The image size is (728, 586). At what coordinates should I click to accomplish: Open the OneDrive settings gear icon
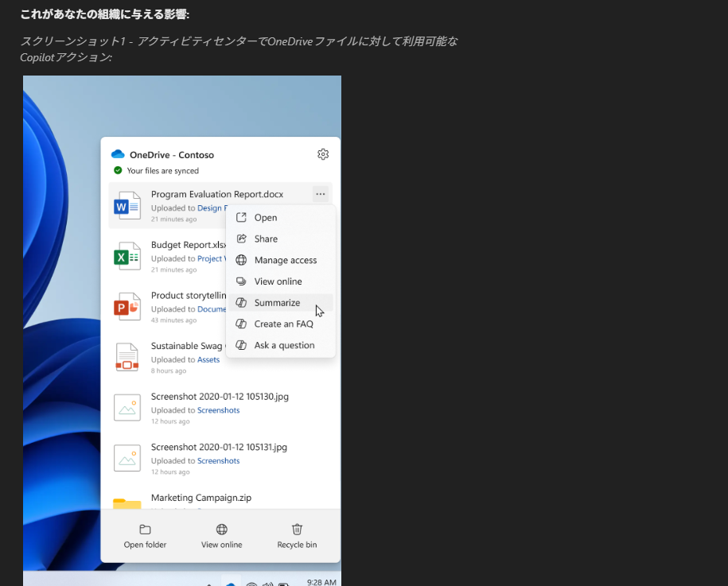point(323,154)
